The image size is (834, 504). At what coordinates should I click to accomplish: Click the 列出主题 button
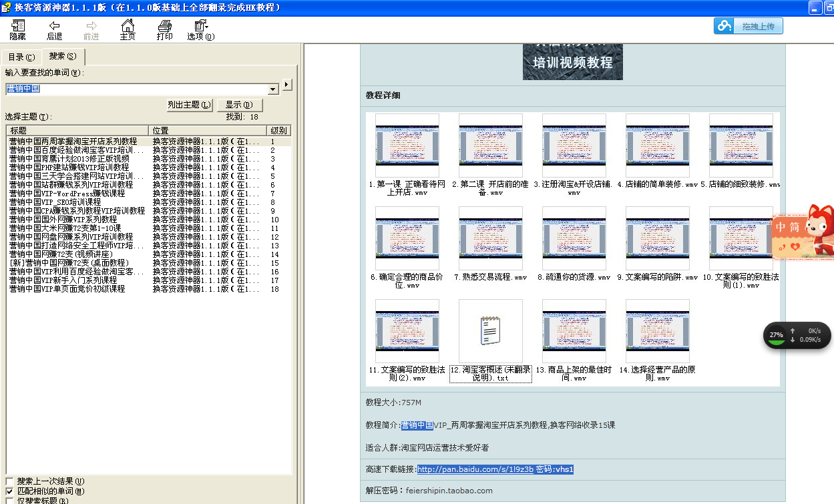pos(190,105)
